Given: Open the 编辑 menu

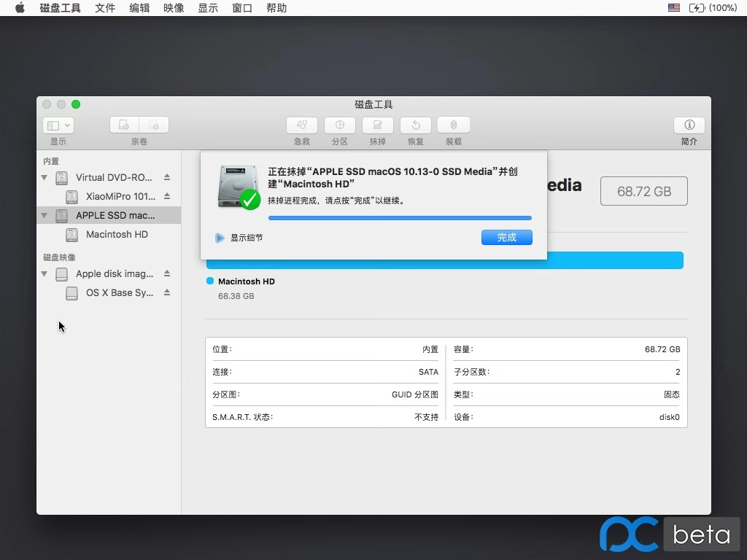Looking at the screenshot, I should click(139, 8).
